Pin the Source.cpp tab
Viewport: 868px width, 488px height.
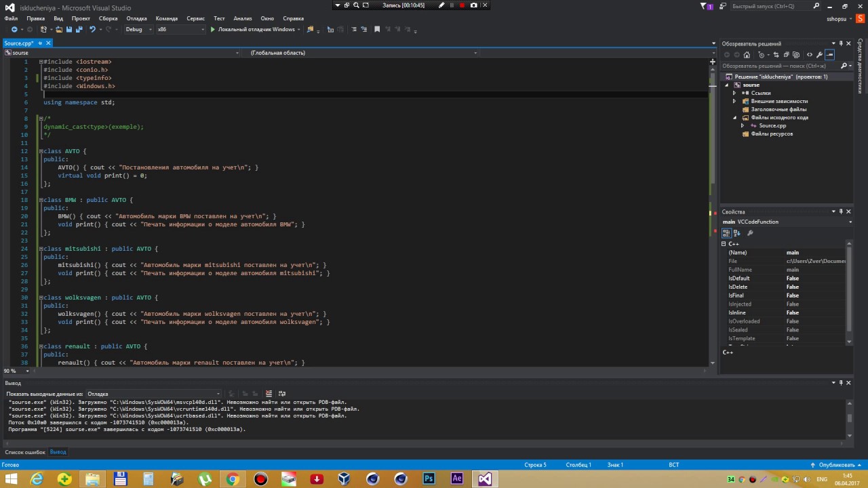tap(41, 43)
